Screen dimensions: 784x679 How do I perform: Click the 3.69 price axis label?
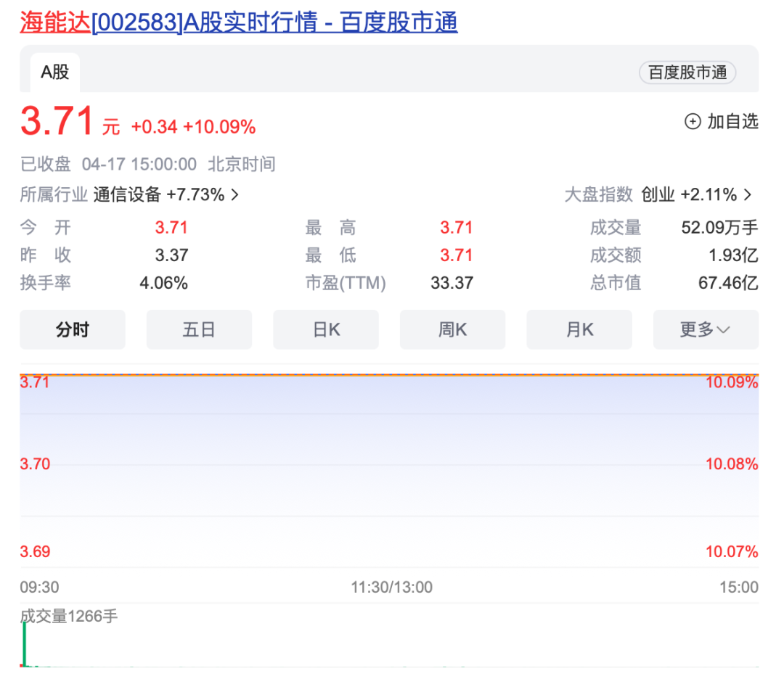35,552
